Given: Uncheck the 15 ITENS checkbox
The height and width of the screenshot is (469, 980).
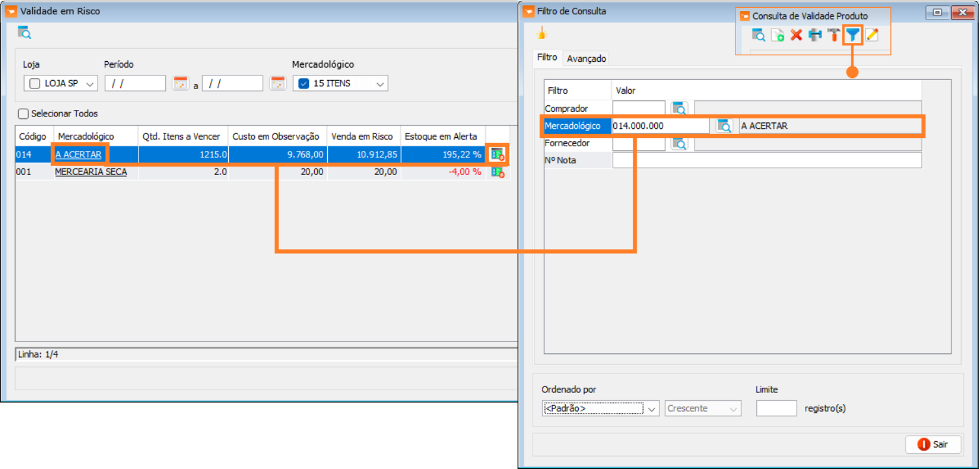Looking at the screenshot, I should [x=303, y=83].
